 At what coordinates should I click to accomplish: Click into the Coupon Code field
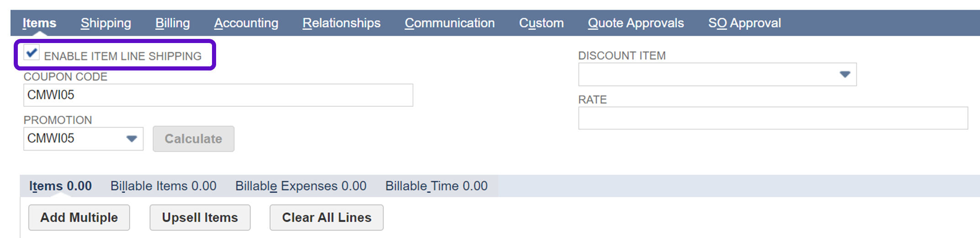[218, 95]
